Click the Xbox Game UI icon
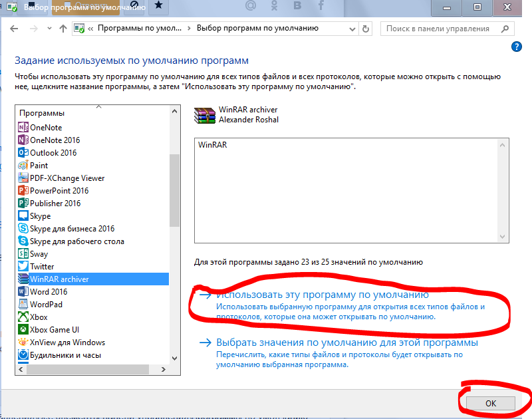Screen dimensions: 532x419 (23, 329)
